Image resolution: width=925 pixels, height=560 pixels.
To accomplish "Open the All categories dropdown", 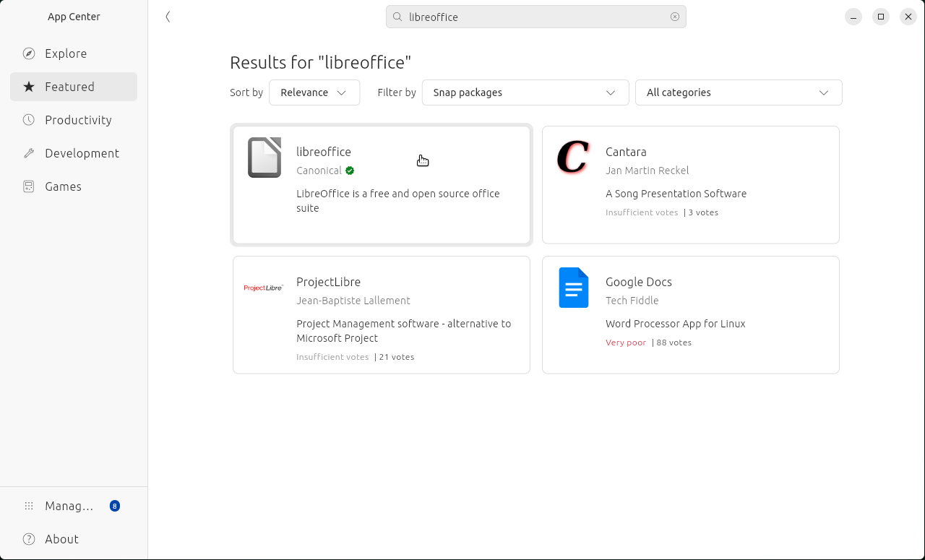I will pyautogui.click(x=739, y=92).
